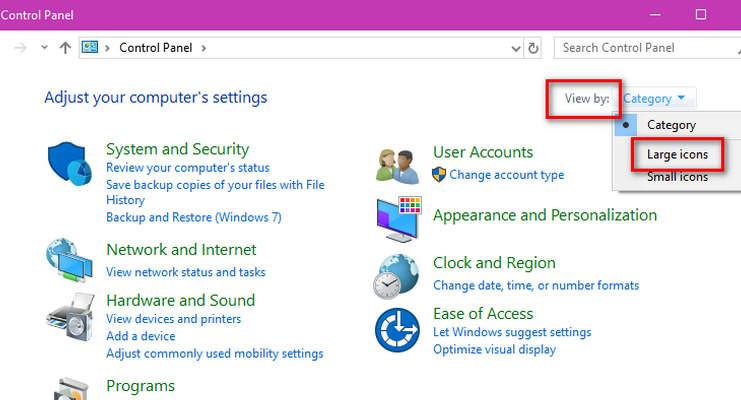Image resolution: width=741 pixels, height=400 pixels.
Task: Open the Appearance and Personalization monitor icon
Action: click(x=399, y=219)
